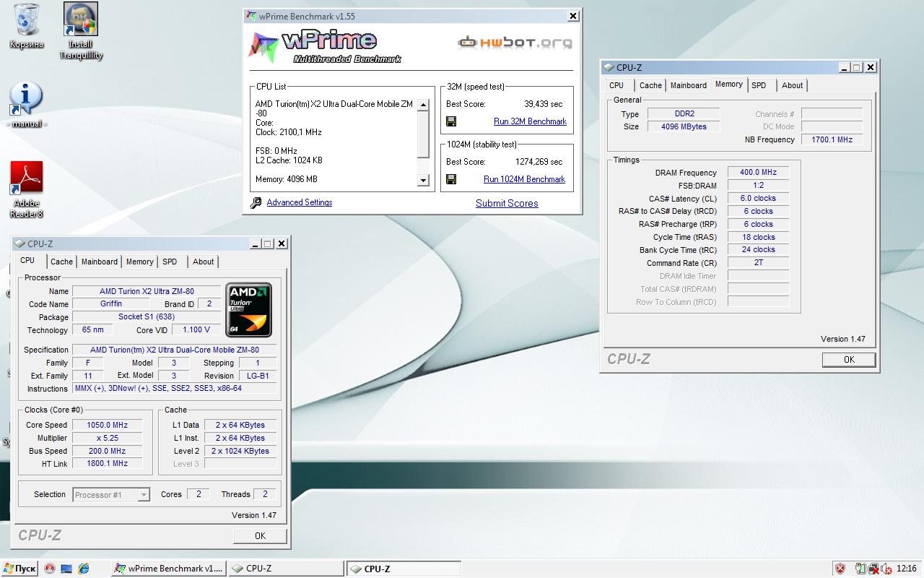
Task: Open the Start (Пуск) menu
Action: tap(19, 569)
